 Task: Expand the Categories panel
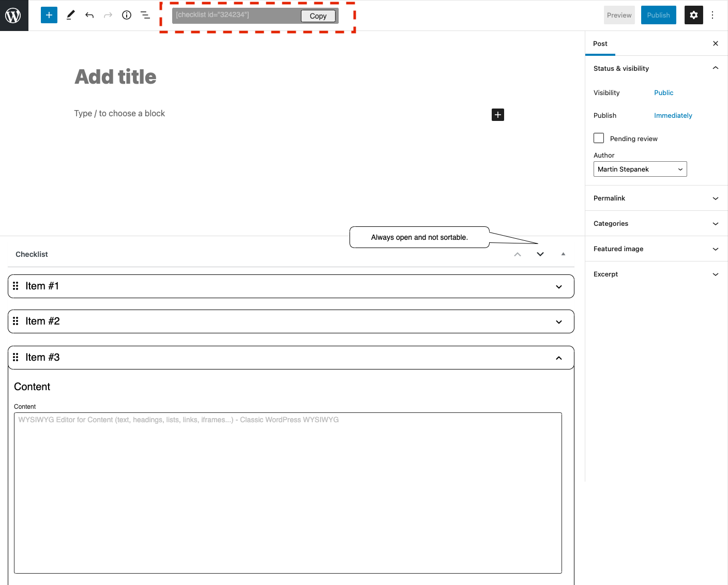click(715, 223)
